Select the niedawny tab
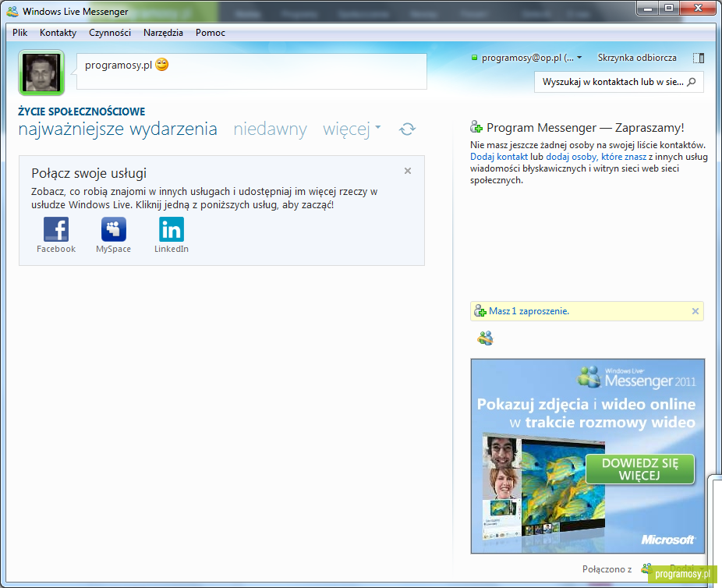The width and height of the screenshot is (722, 588). [x=270, y=129]
